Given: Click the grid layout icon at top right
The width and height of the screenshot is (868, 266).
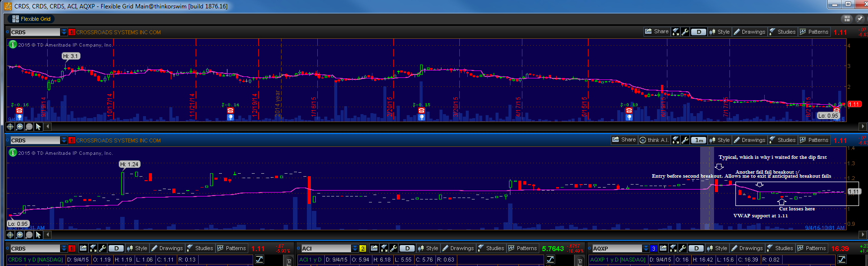Looking at the screenshot, I should pyautogui.click(x=847, y=18).
